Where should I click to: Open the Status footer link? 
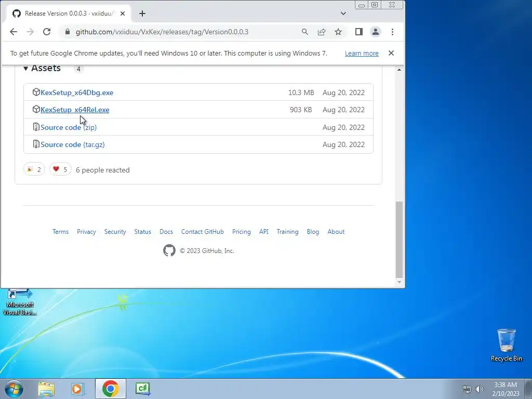[x=142, y=232]
